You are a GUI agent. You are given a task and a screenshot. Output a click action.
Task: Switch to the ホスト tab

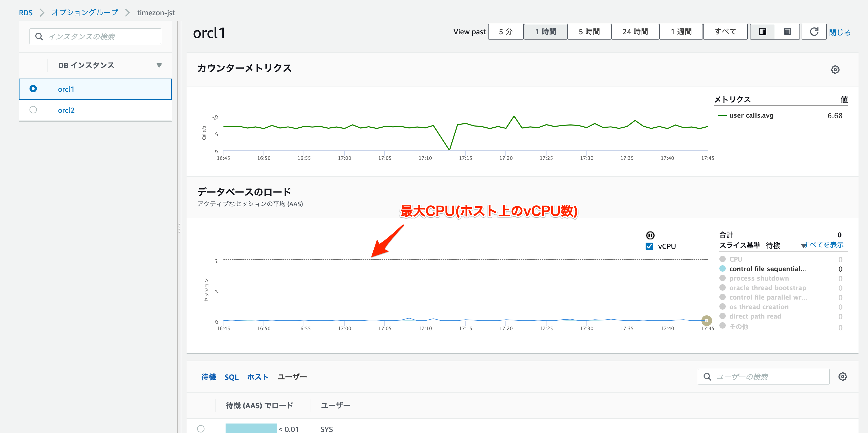point(257,377)
